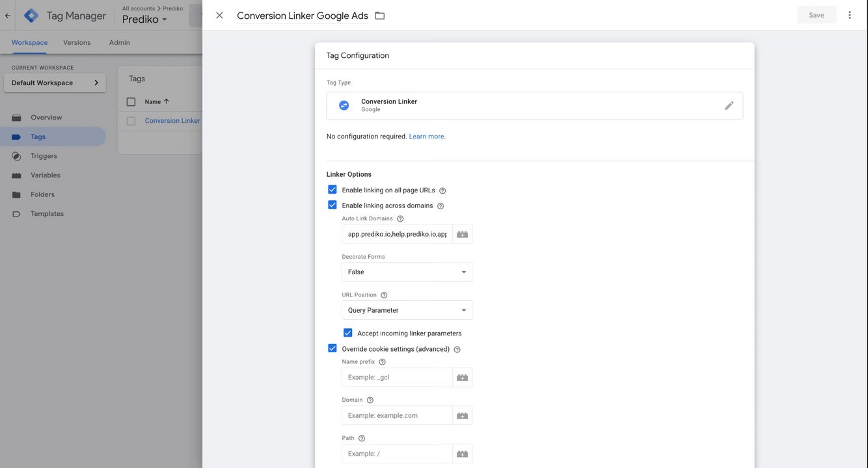Open the three-dot more options menu
The width and height of the screenshot is (868, 468).
point(849,15)
